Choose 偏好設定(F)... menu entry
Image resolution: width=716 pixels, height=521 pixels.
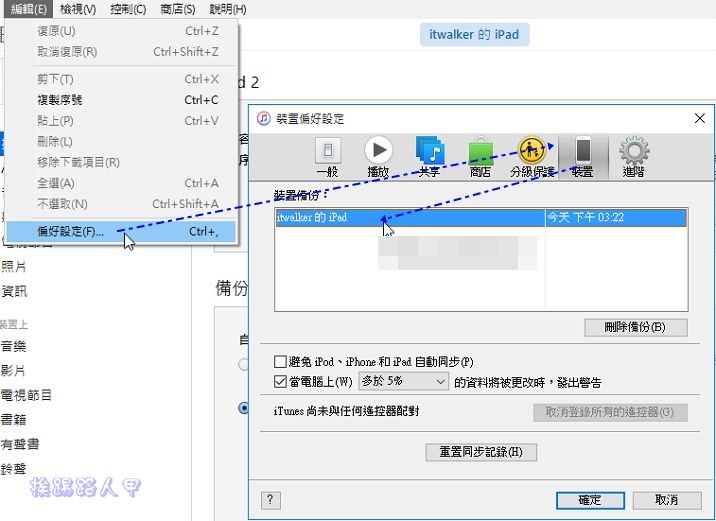(x=121, y=232)
